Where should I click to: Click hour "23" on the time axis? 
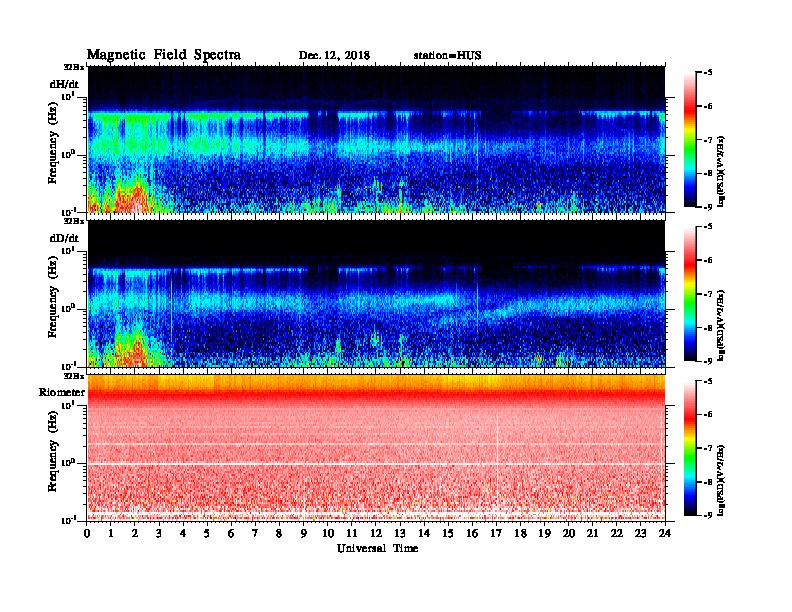click(x=640, y=533)
